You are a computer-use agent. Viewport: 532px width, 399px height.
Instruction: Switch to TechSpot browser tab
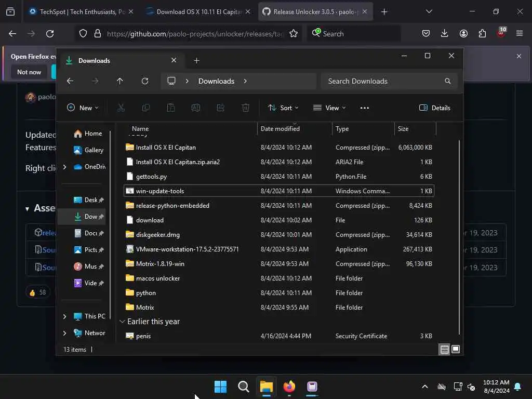pyautogui.click(x=82, y=11)
